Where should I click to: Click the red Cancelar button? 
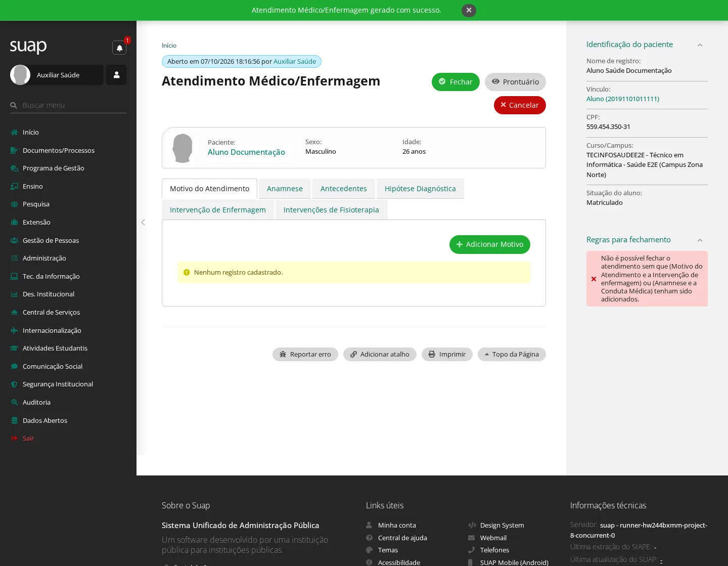coord(520,105)
